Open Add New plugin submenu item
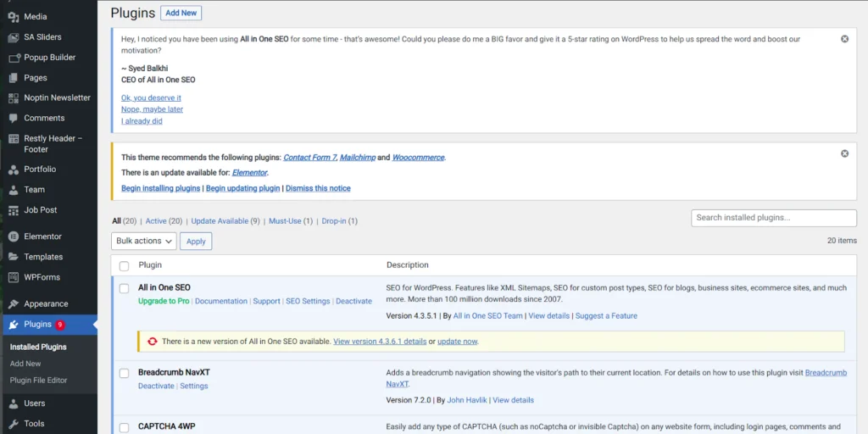The height and width of the screenshot is (434, 868). coord(25,364)
